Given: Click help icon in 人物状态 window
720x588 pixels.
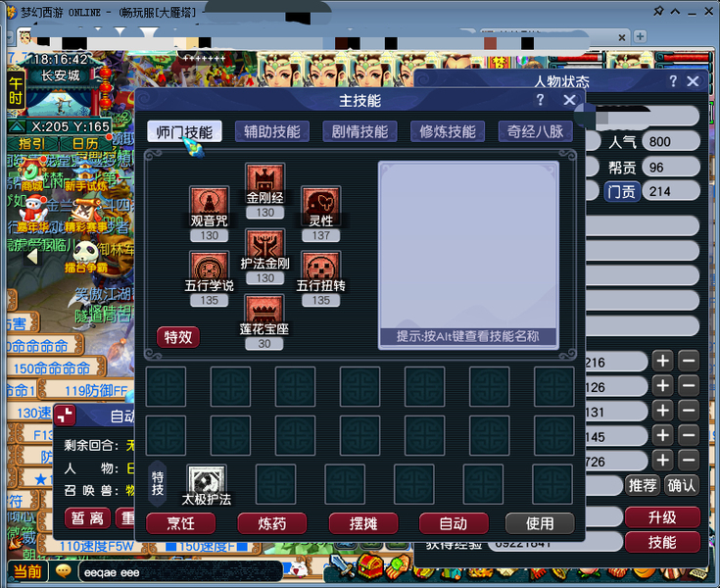Looking at the screenshot, I should pyautogui.click(x=673, y=81).
